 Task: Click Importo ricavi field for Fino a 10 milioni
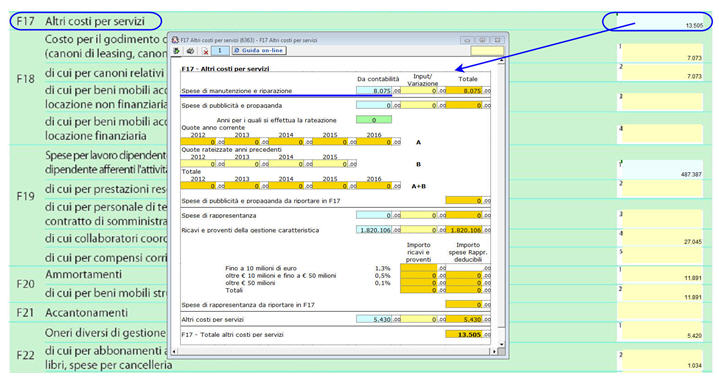point(418,268)
